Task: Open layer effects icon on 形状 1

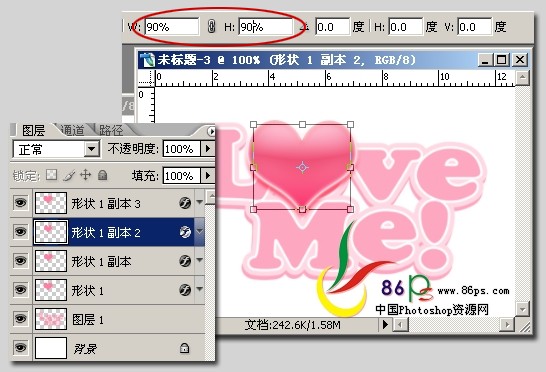Action: click(185, 289)
